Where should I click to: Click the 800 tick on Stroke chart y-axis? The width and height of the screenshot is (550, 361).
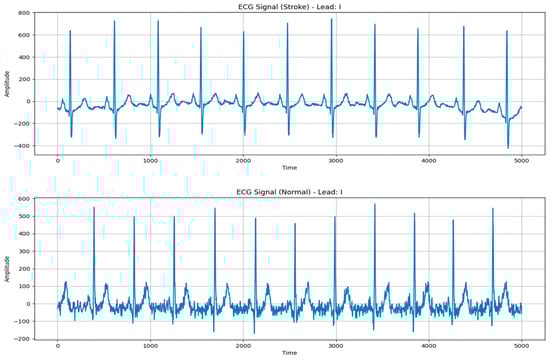26,13
